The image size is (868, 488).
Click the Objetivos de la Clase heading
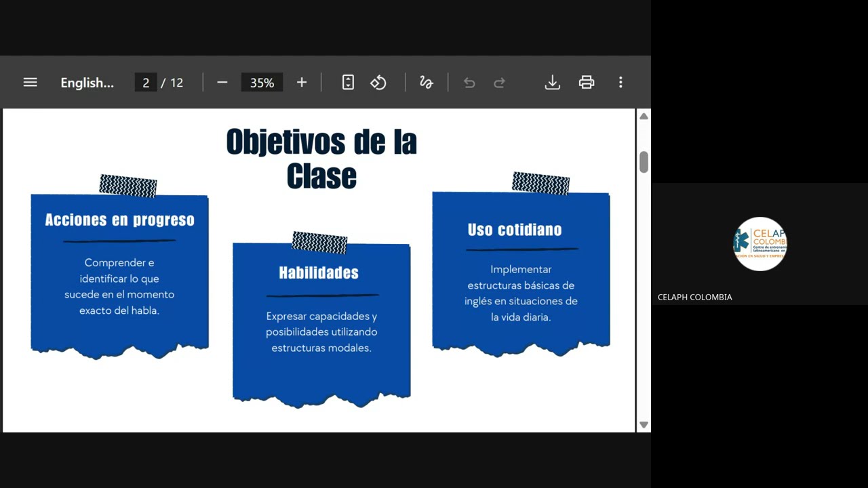(x=321, y=159)
